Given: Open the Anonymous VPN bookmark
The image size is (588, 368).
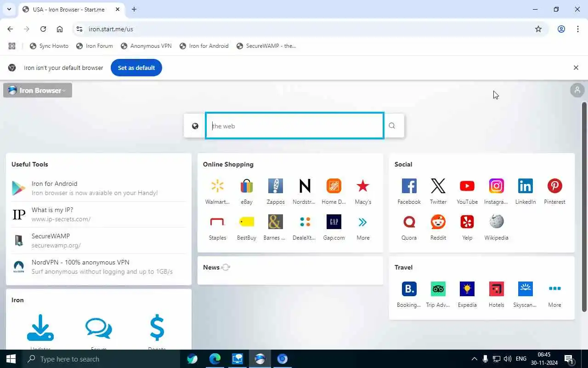Looking at the screenshot, I should point(146,46).
